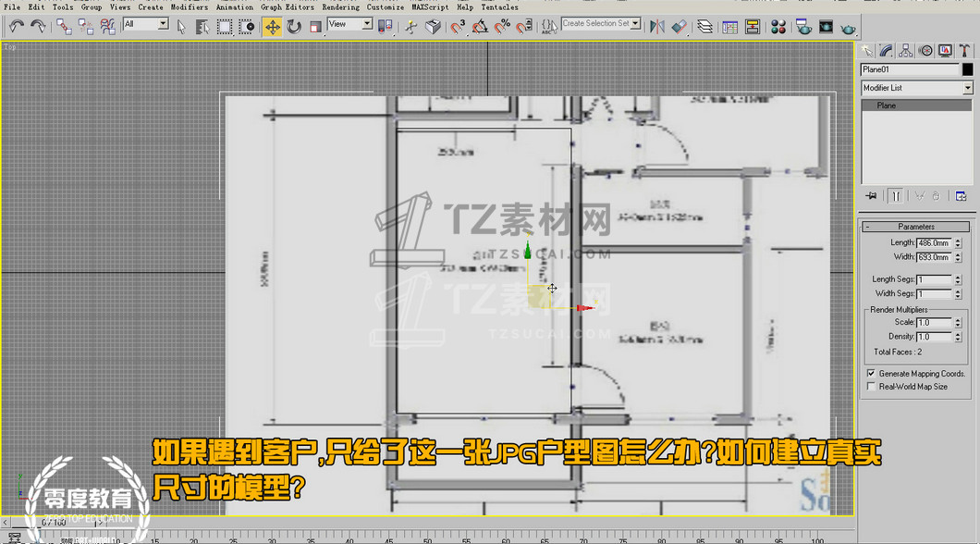Switch to the Hierarchy command panel tab
Screen dimensions: 980x544
[x=906, y=51]
